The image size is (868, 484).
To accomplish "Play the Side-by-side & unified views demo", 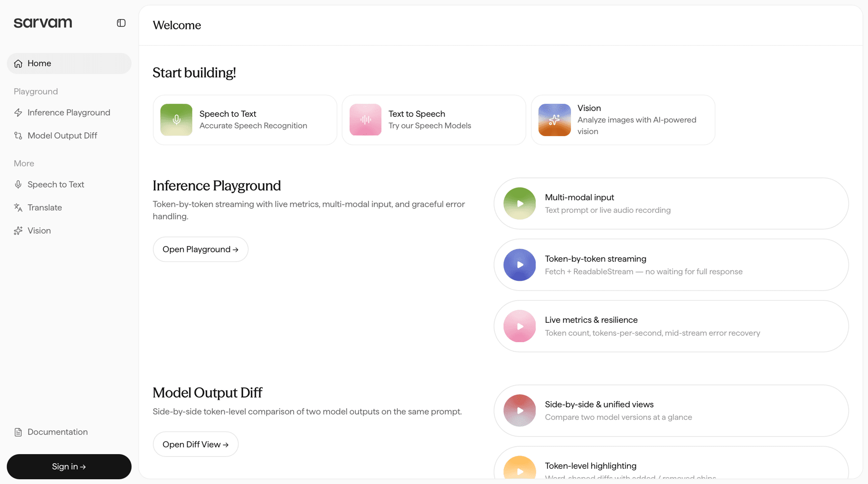I will (520, 411).
